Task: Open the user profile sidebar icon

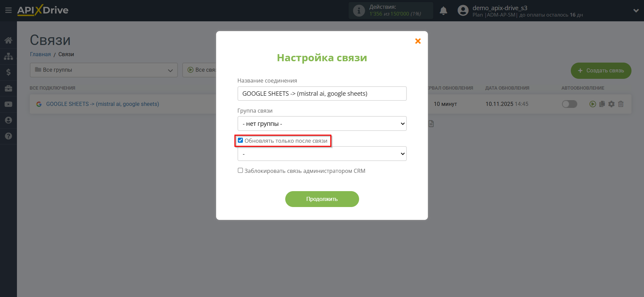Action: 8,120
